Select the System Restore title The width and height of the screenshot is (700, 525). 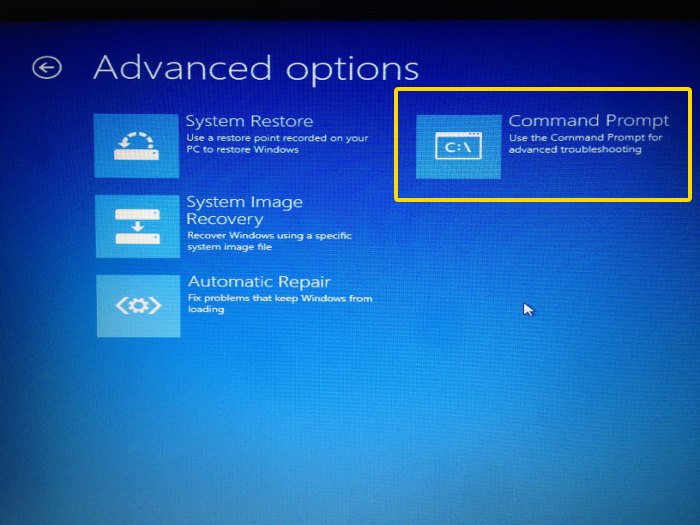click(x=249, y=122)
